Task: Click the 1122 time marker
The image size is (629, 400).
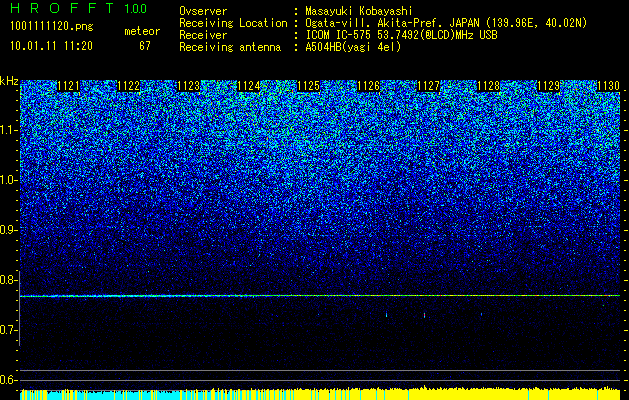Action: click(x=128, y=86)
